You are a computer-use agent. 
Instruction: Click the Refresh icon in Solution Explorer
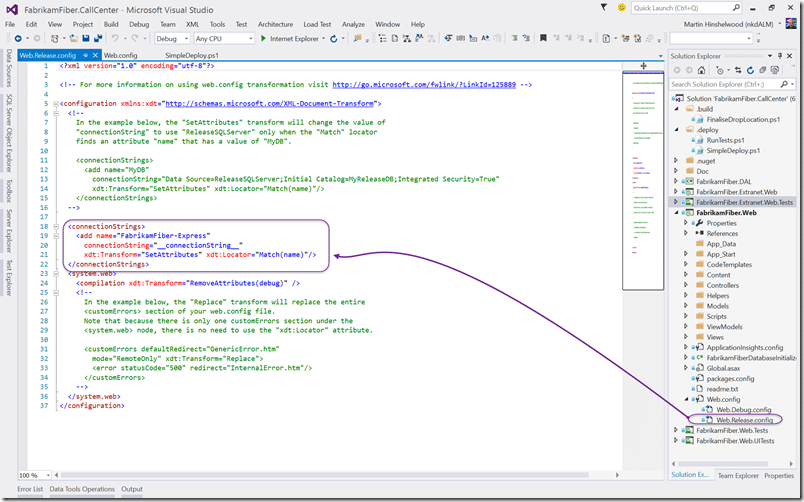(750, 70)
